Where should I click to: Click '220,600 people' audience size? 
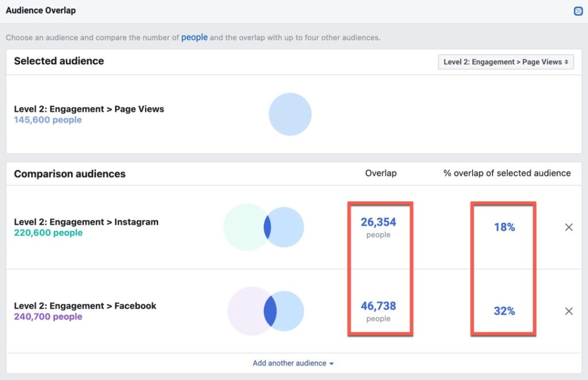(x=48, y=232)
